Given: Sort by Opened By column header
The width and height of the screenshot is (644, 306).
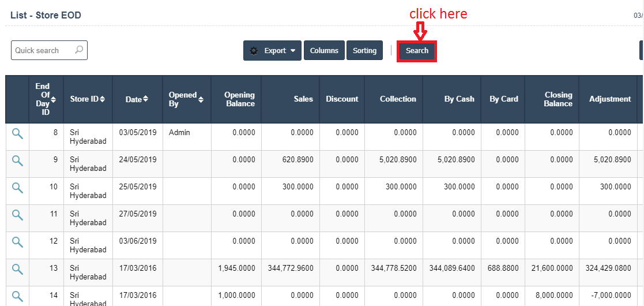Looking at the screenshot, I should (186, 99).
